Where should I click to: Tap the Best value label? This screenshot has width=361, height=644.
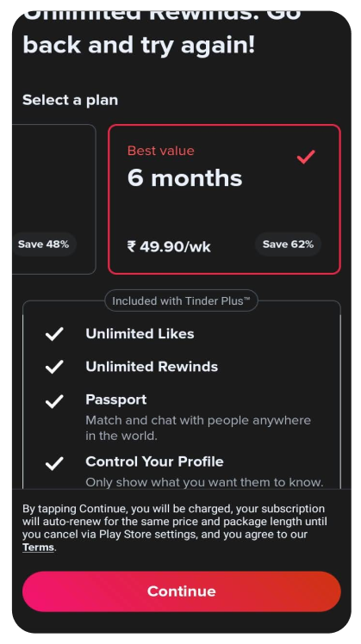tap(161, 151)
